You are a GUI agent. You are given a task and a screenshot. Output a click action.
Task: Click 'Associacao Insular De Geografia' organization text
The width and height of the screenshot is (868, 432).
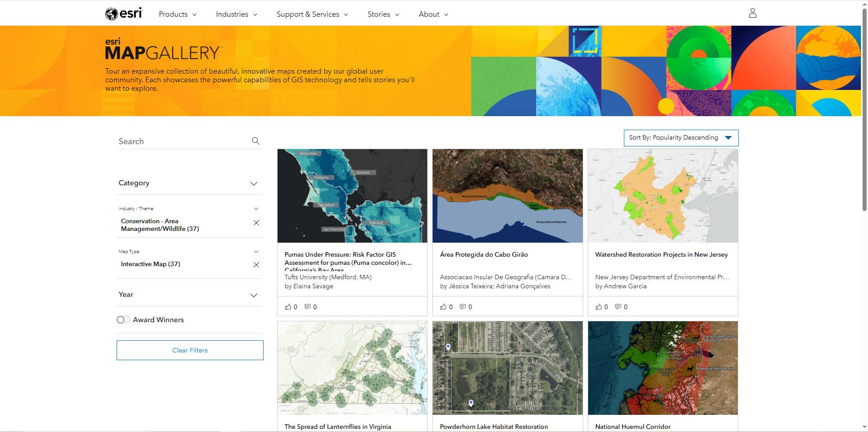(506, 277)
